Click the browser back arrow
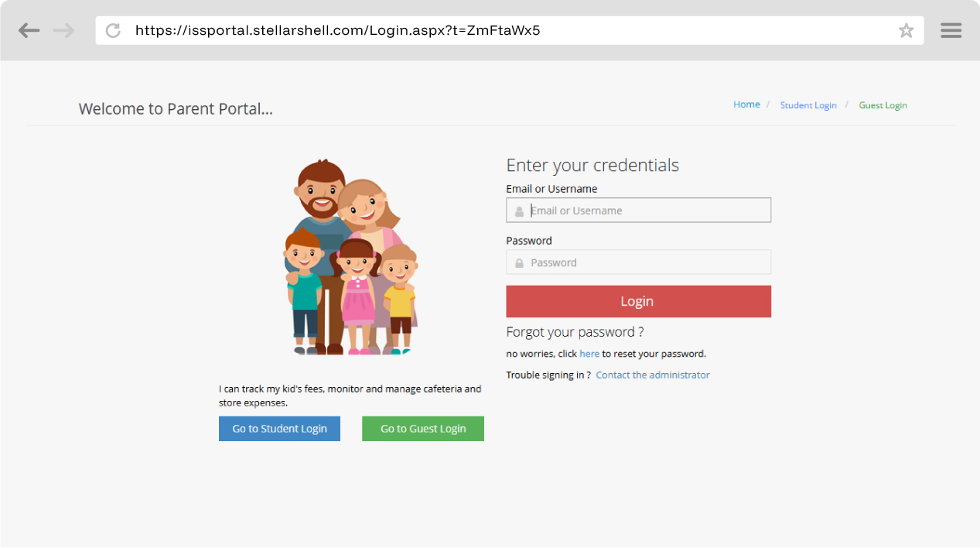This screenshot has height=548, width=980. 29,30
